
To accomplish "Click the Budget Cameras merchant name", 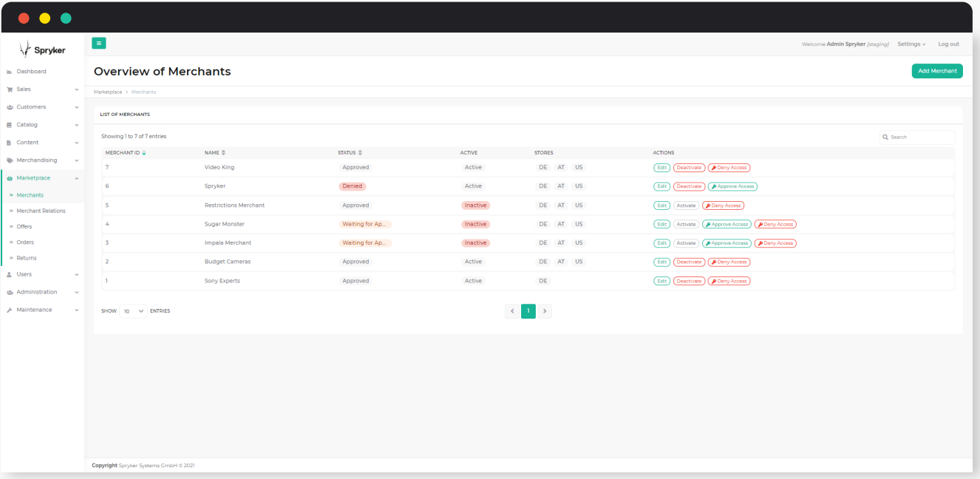I will tap(228, 262).
